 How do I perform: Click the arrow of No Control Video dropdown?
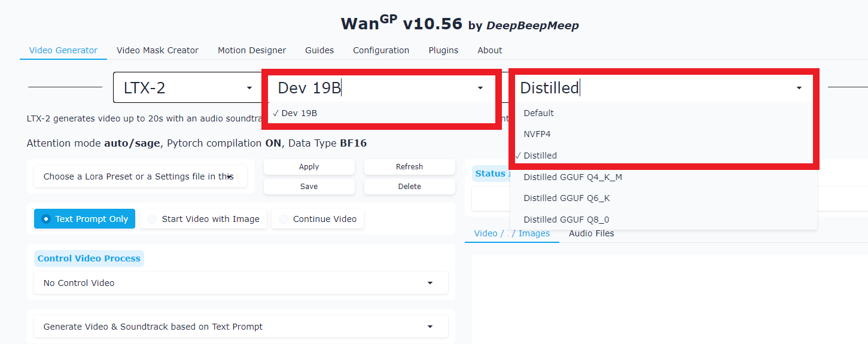(430, 283)
